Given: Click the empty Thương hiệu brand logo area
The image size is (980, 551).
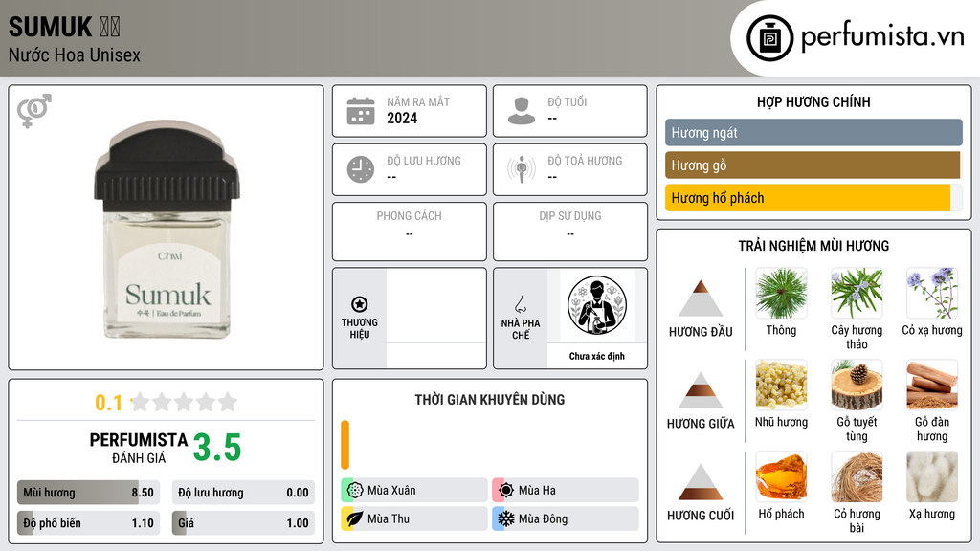Looking at the screenshot, I should coord(436,305).
